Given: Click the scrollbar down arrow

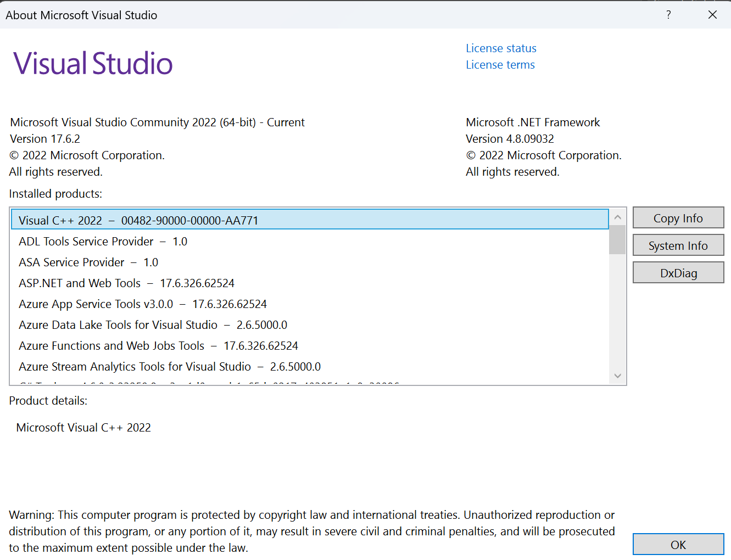Looking at the screenshot, I should click(x=617, y=376).
